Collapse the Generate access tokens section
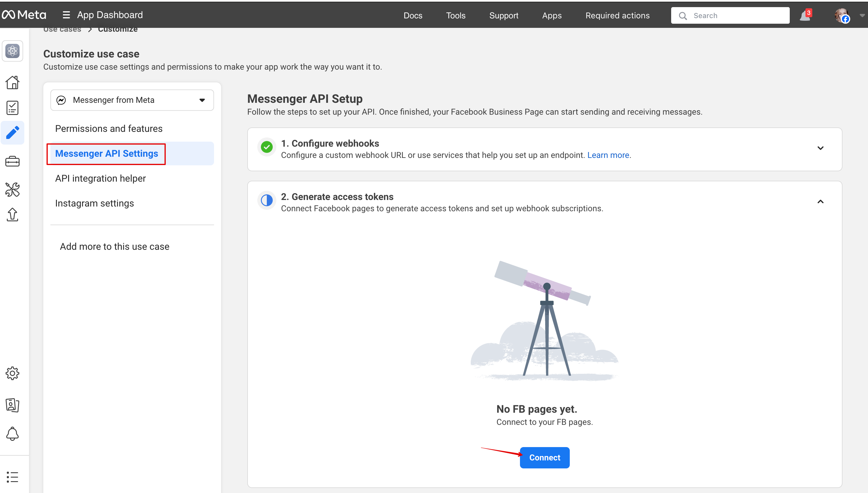Image resolution: width=868 pixels, height=493 pixels. 820,202
